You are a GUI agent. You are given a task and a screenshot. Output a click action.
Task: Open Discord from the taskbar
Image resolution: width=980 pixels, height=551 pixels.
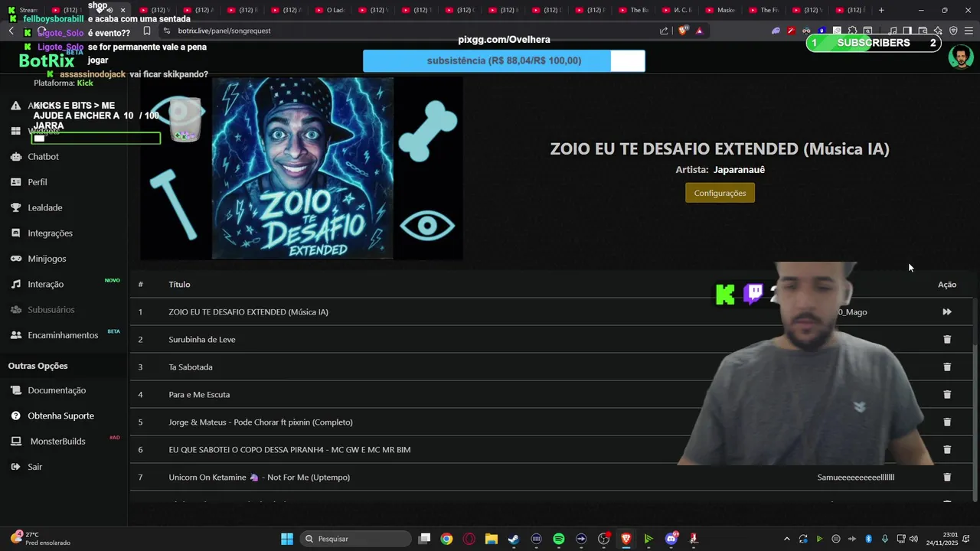(x=671, y=539)
